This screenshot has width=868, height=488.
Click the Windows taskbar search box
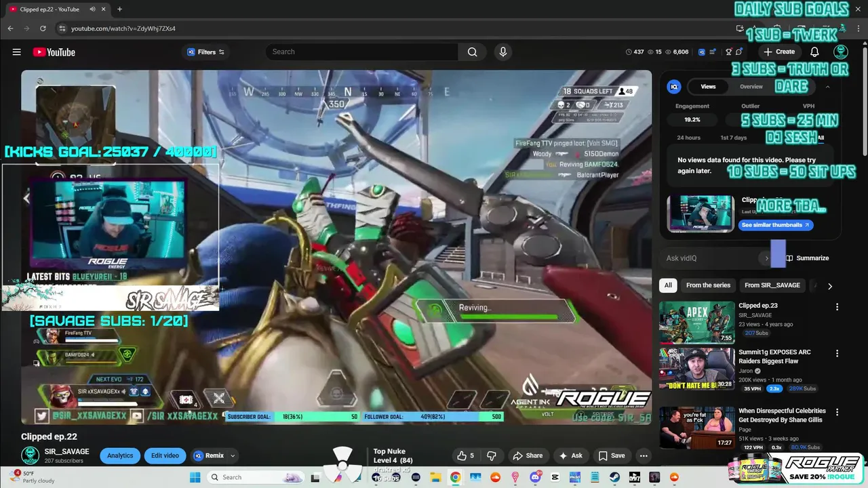[256, 477]
